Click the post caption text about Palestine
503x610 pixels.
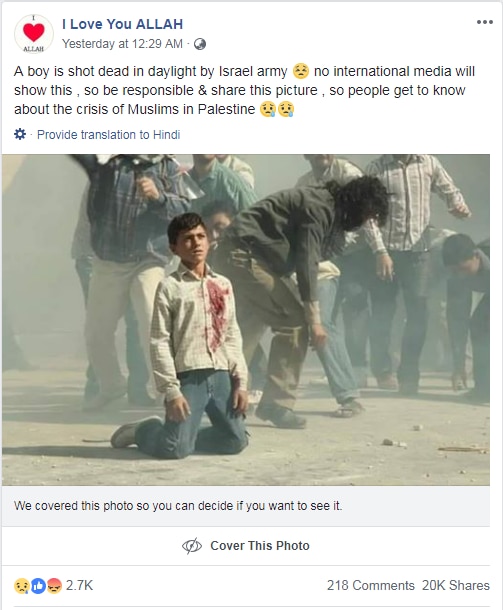pos(245,90)
